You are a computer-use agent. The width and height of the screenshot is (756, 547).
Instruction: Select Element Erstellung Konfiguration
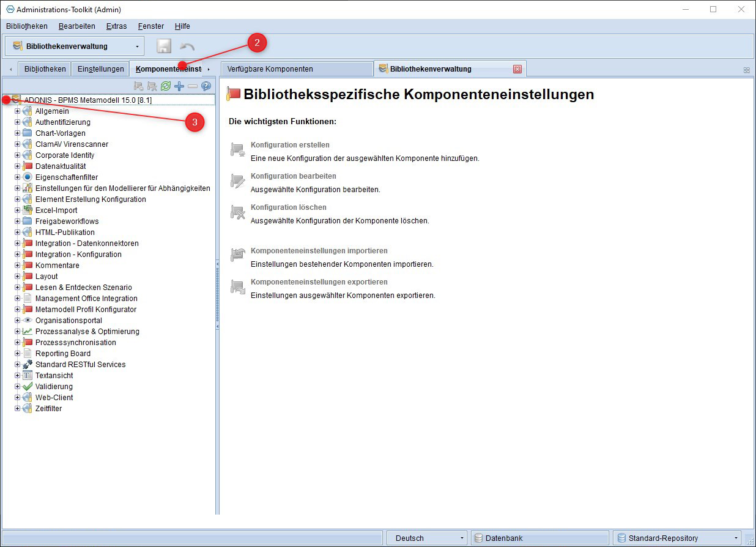(91, 199)
